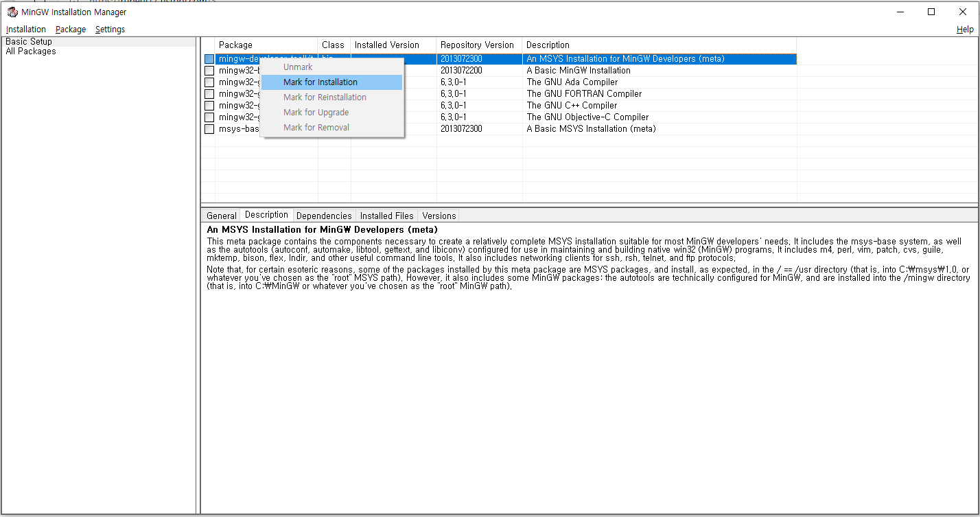Click the Unmark context menu entry
Image resolution: width=980 pixels, height=517 pixels.
[x=331, y=67]
